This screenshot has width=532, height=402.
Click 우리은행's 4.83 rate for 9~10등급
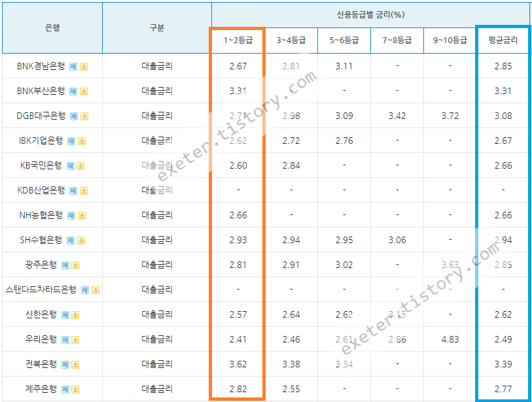[x=450, y=339]
